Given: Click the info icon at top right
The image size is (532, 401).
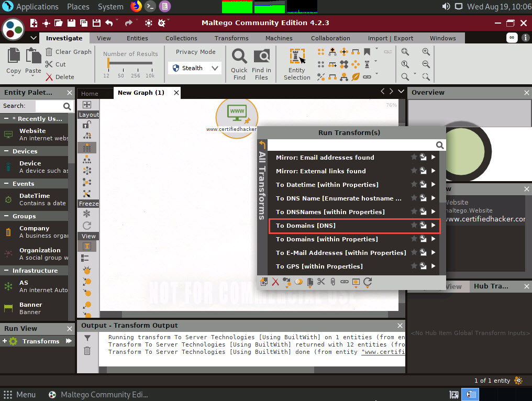Looking at the screenshot, I should pos(526,38).
